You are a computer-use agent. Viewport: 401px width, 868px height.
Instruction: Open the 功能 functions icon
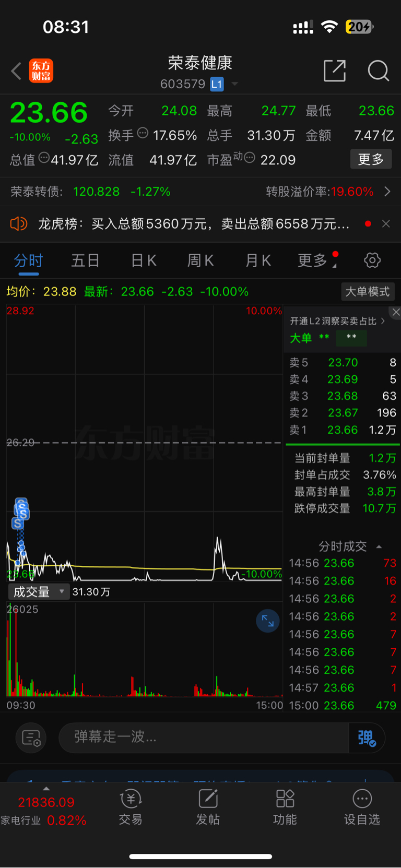[x=285, y=806]
